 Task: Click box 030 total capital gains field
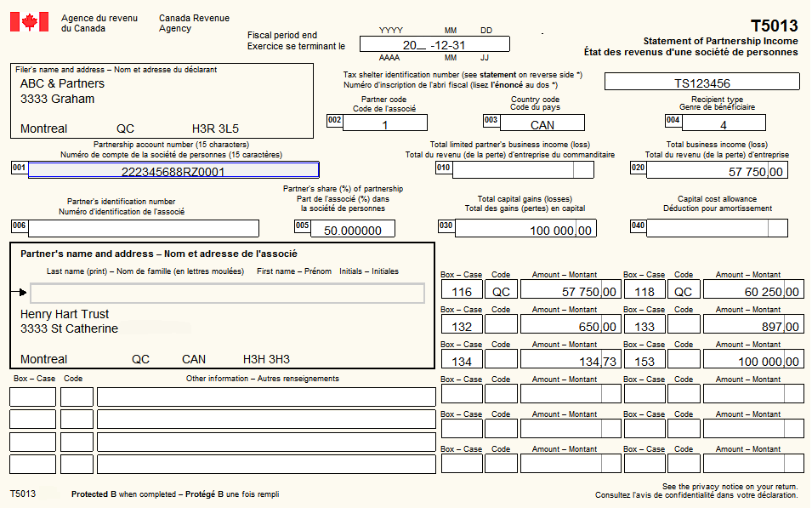[x=525, y=229]
